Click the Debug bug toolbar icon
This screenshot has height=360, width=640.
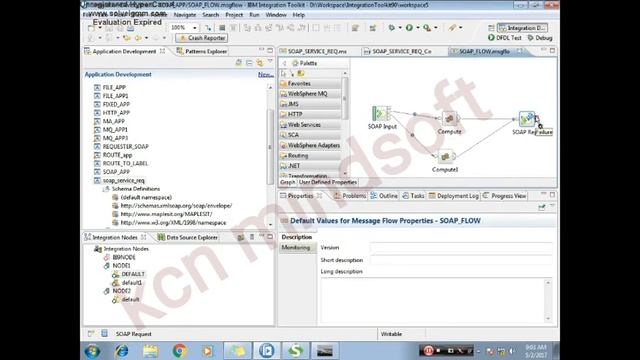tap(391, 27)
